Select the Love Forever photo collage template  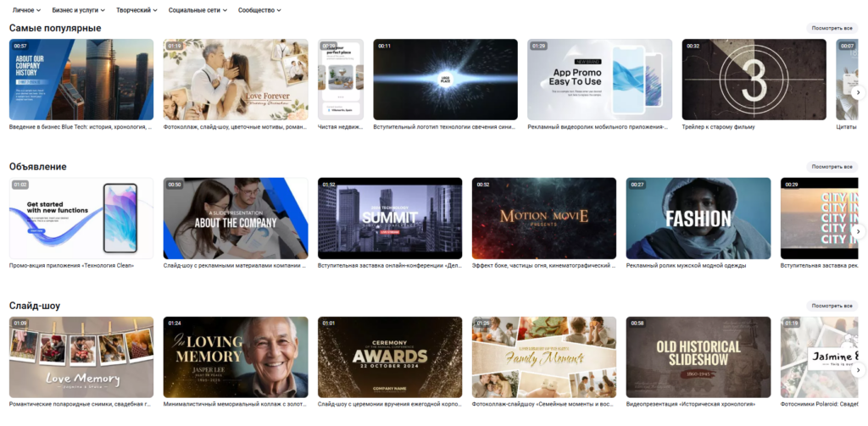(x=236, y=80)
